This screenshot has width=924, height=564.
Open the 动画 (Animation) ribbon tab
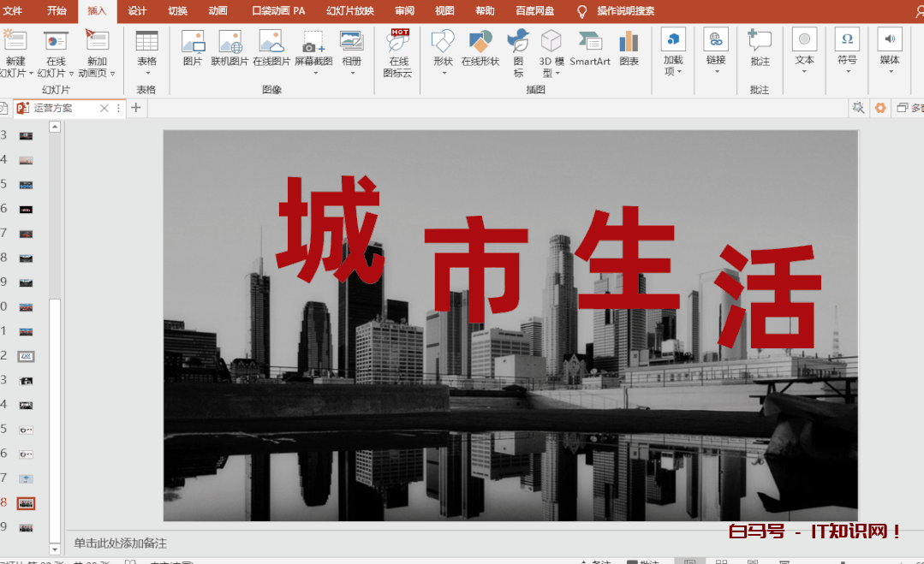click(218, 11)
